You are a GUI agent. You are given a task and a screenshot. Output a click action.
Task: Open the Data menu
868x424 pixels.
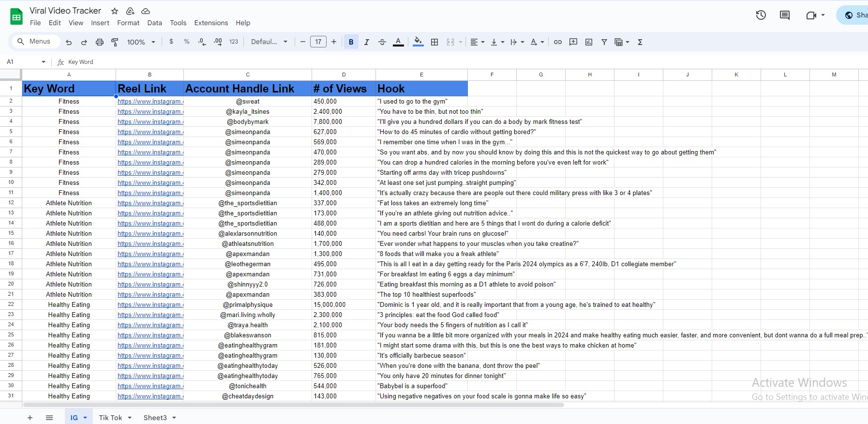click(x=155, y=23)
